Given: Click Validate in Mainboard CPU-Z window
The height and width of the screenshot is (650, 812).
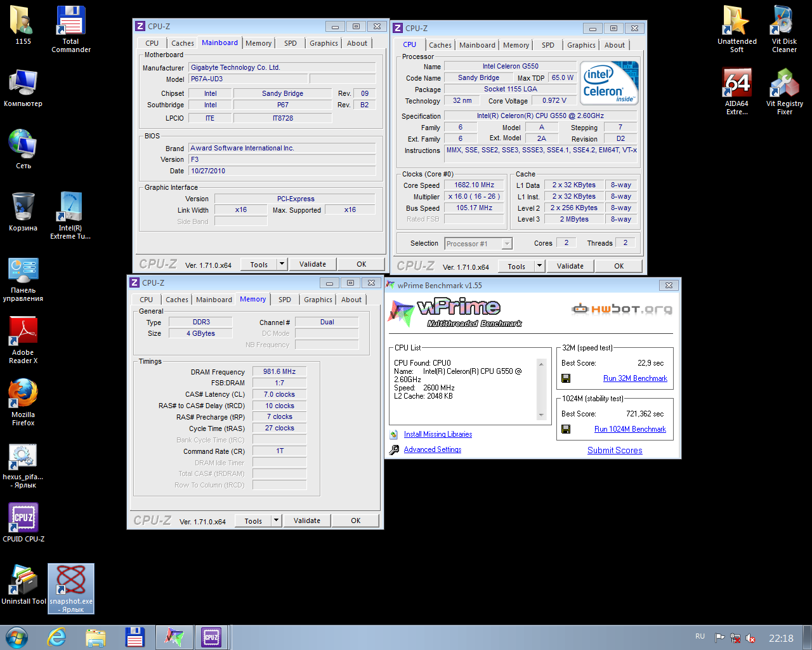Looking at the screenshot, I should (x=313, y=264).
